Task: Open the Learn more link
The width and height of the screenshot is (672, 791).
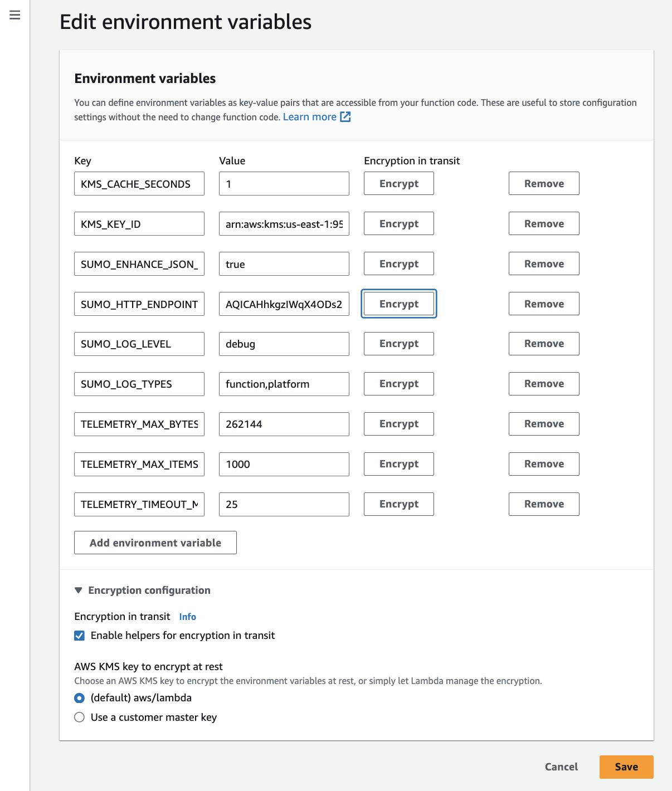Action: coord(310,117)
